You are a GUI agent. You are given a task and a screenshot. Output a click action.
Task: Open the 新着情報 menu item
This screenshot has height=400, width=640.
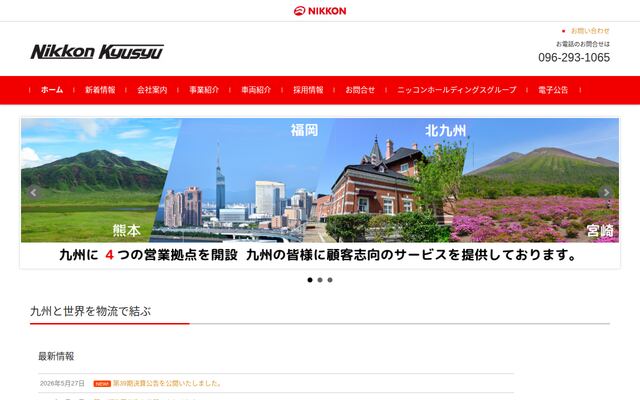pos(100,90)
